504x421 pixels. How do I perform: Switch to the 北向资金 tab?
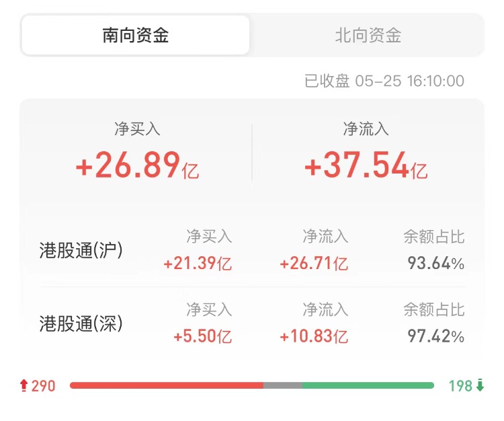368,35
